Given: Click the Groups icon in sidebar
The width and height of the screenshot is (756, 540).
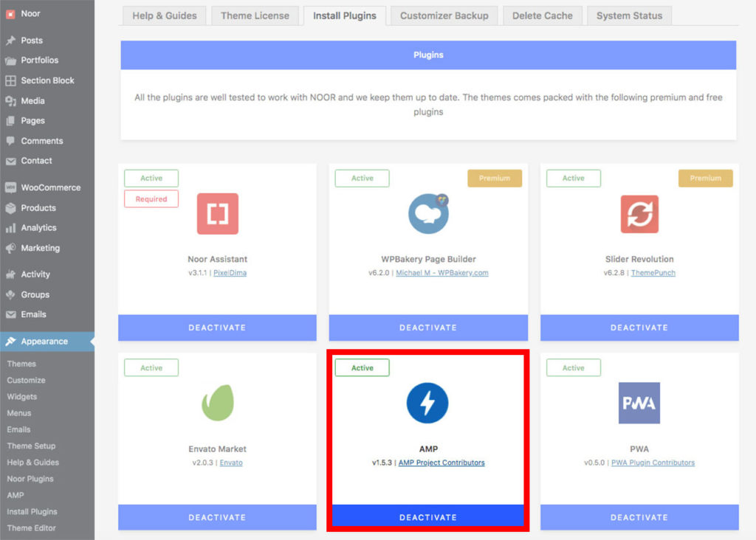Looking at the screenshot, I should click(10, 295).
